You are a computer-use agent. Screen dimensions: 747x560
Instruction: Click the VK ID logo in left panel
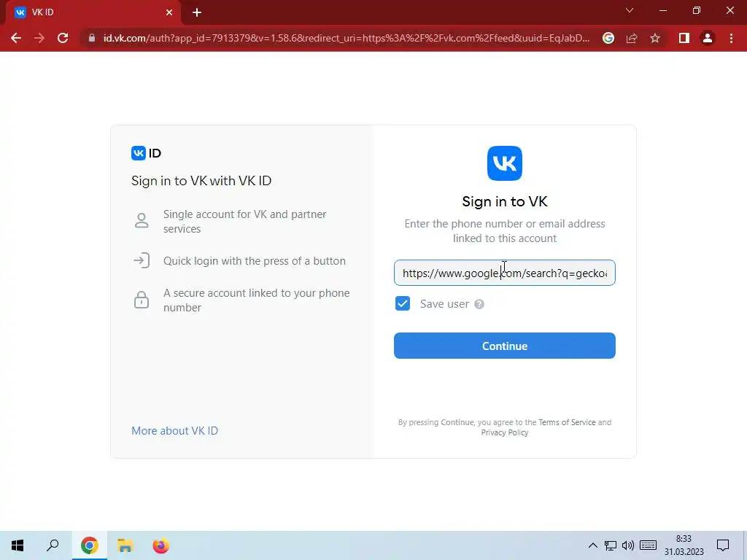(x=146, y=153)
